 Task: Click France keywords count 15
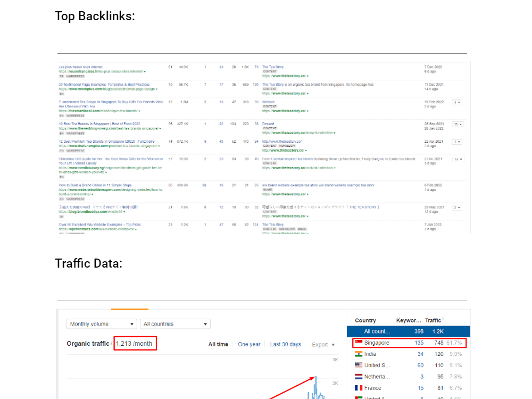coord(420,388)
